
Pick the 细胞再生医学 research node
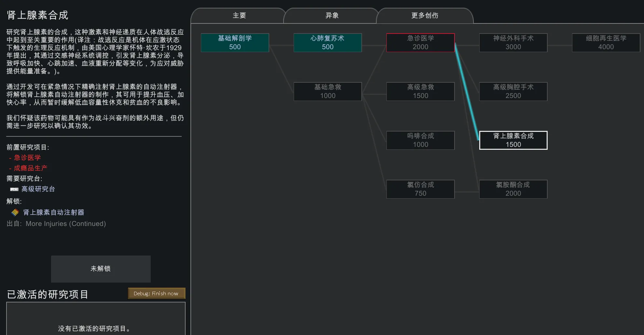(606, 43)
